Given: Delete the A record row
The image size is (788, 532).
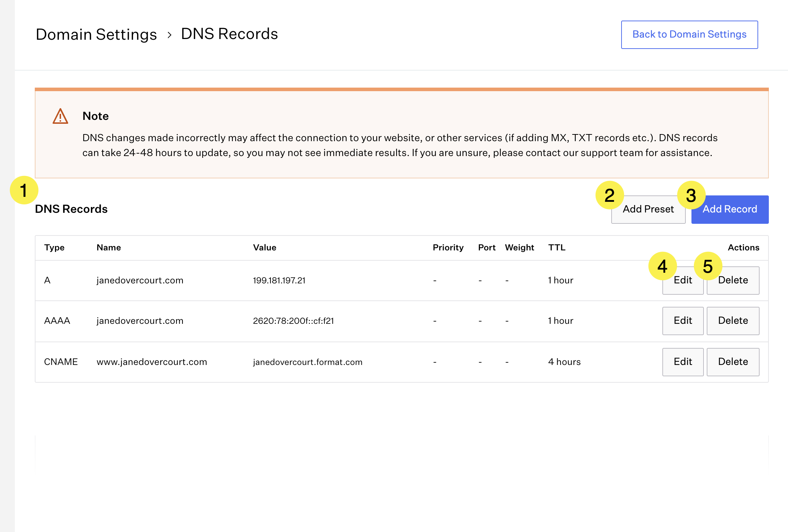Looking at the screenshot, I should [x=733, y=280].
